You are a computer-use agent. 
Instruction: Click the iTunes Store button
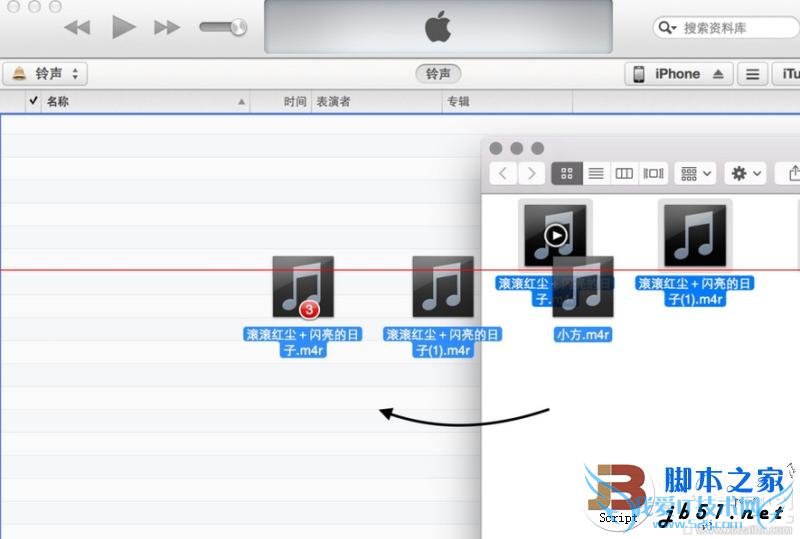(786, 74)
